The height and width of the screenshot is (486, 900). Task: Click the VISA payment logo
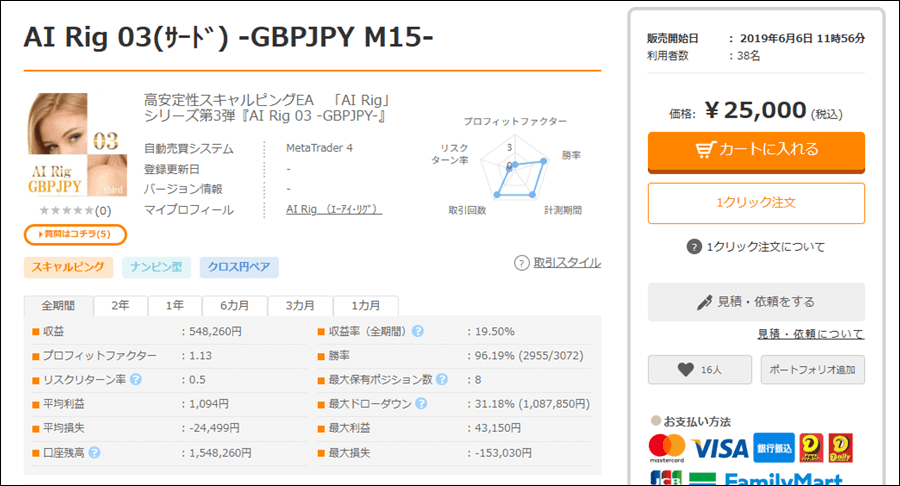pyautogui.click(x=720, y=448)
